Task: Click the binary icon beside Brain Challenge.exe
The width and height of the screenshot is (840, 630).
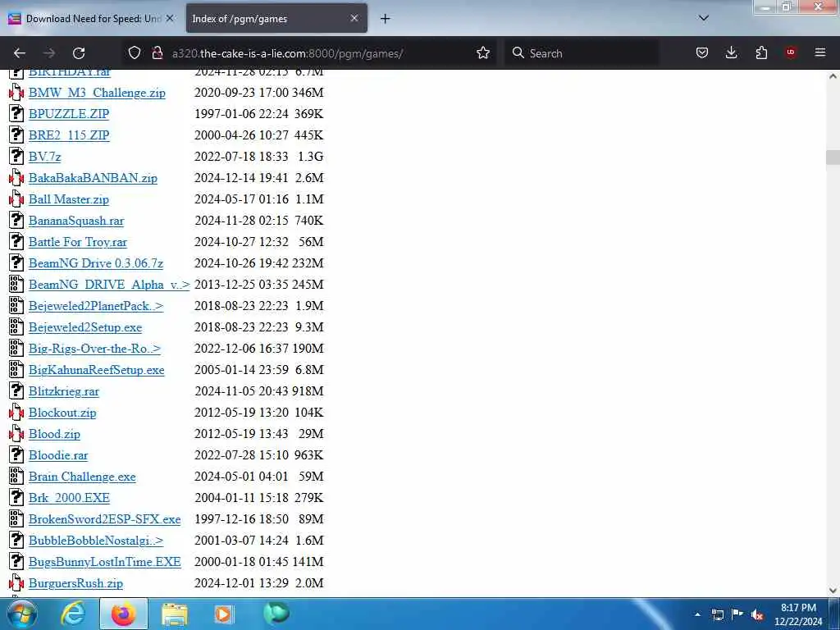Action: [16, 477]
